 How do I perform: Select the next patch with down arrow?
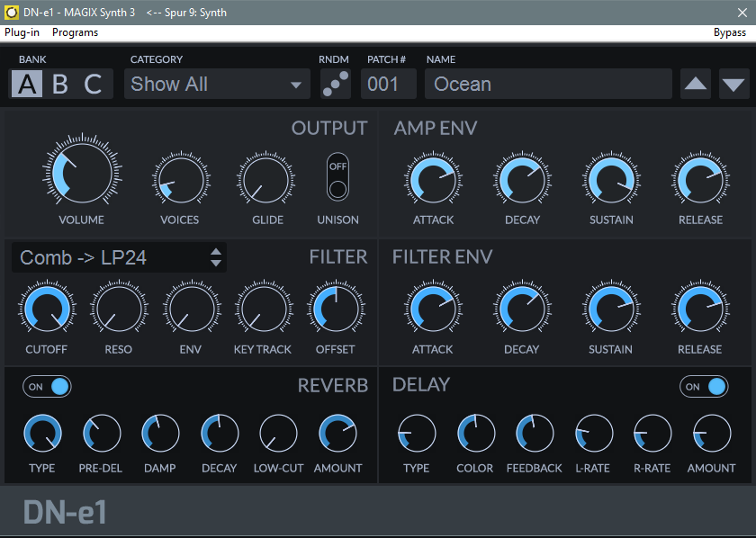pos(733,84)
